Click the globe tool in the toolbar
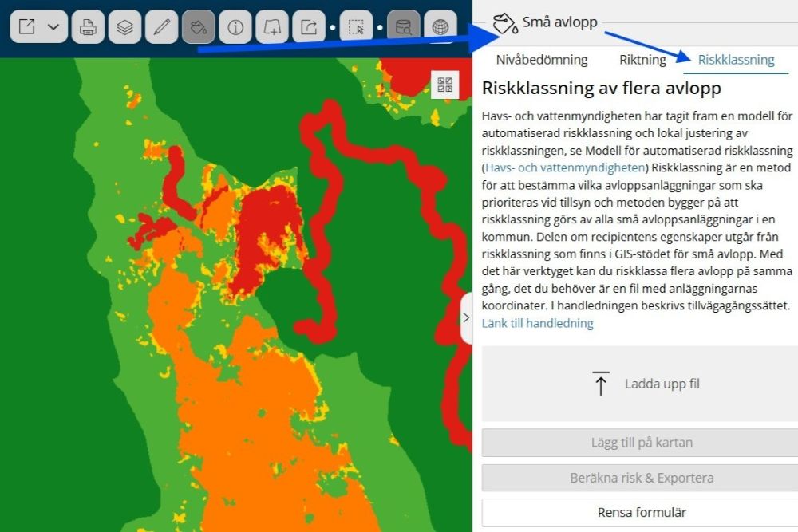798x532 pixels. coord(441,26)
